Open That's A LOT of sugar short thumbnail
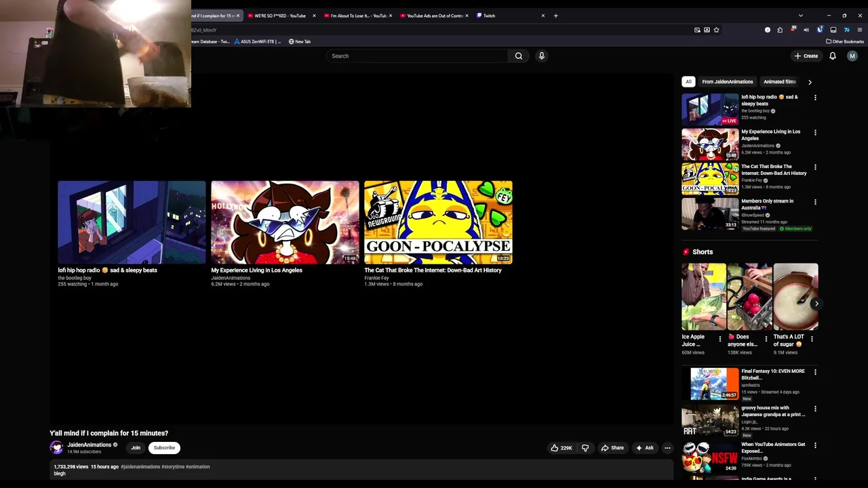Image resolution: width=868 pixels, height=488 pixels. tap(796, 296)
